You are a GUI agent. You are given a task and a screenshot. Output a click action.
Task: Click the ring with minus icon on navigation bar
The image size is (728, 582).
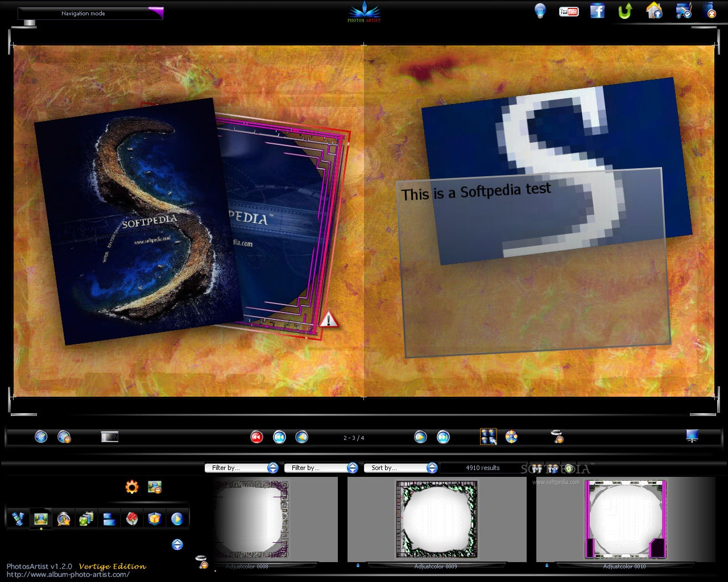pos(557,436)
